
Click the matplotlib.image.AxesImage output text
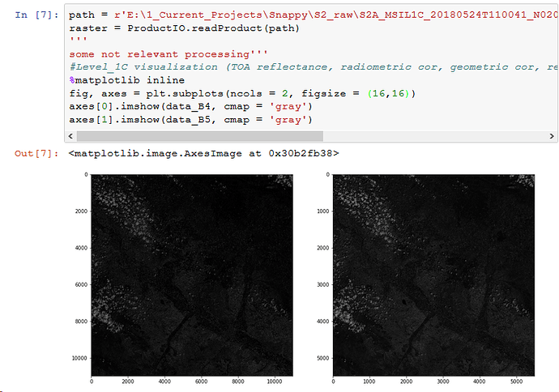click(203, 154)
